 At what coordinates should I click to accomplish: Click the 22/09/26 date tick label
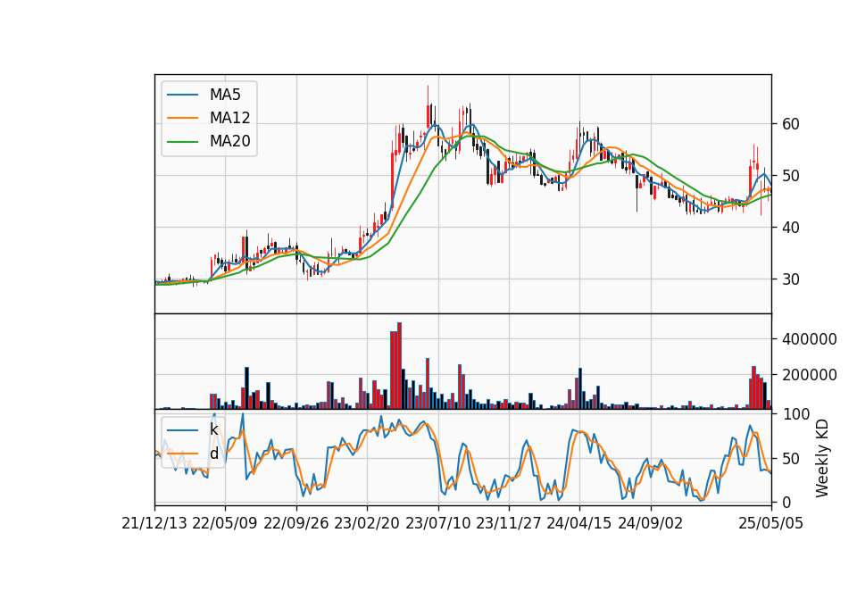(296, 523)
